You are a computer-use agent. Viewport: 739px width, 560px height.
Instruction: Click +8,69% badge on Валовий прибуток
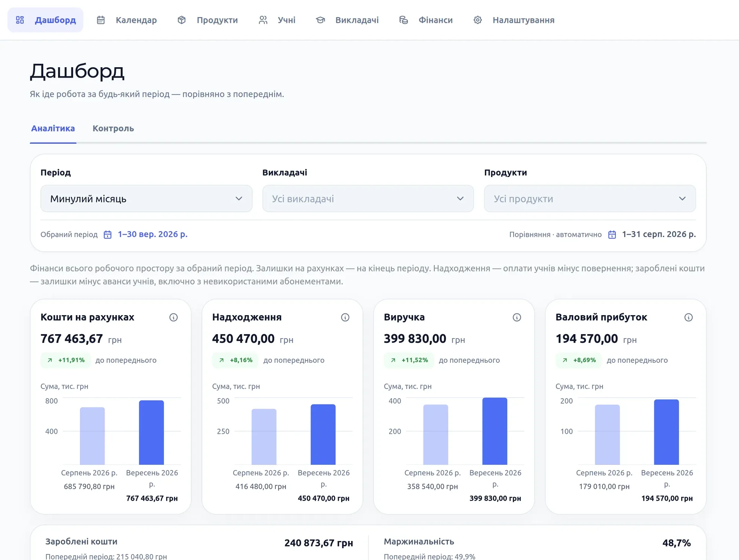[579, 360]
